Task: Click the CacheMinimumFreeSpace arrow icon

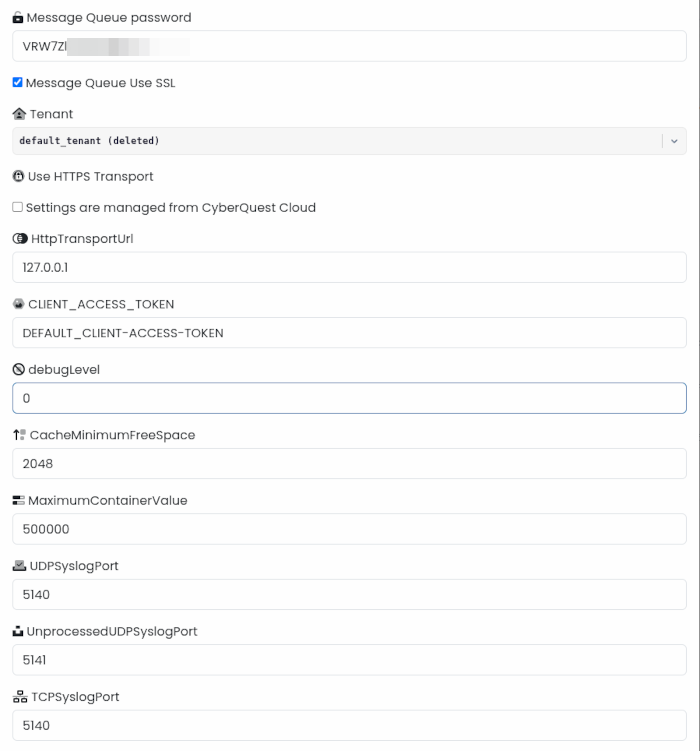Action: coord(19,435)
